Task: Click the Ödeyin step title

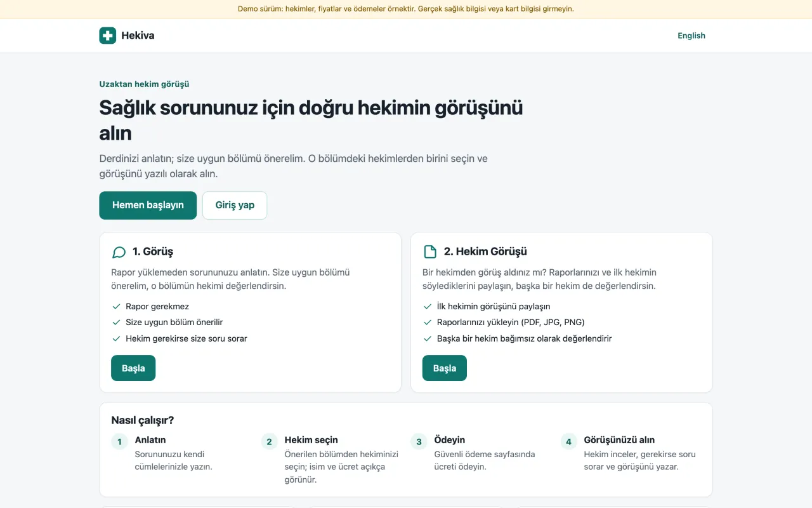Action: [x=450, y=439]
